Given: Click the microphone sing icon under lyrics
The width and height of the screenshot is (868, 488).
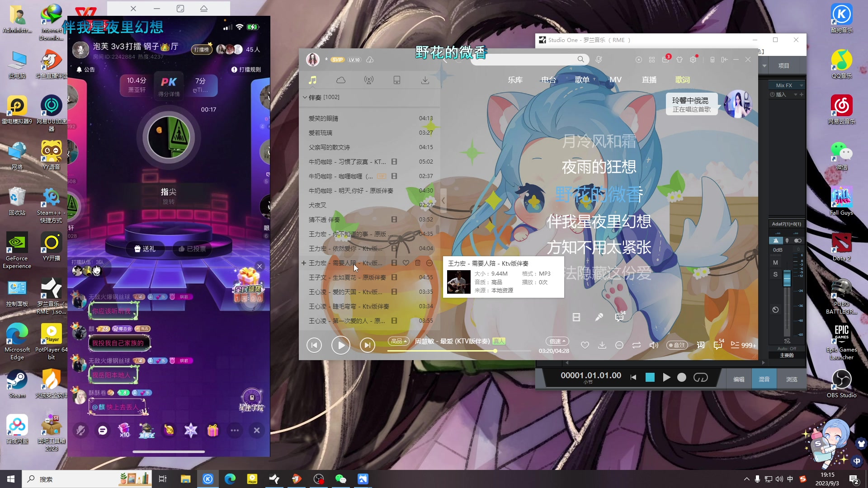Looking at the screenshot, I should click(599, 317).
